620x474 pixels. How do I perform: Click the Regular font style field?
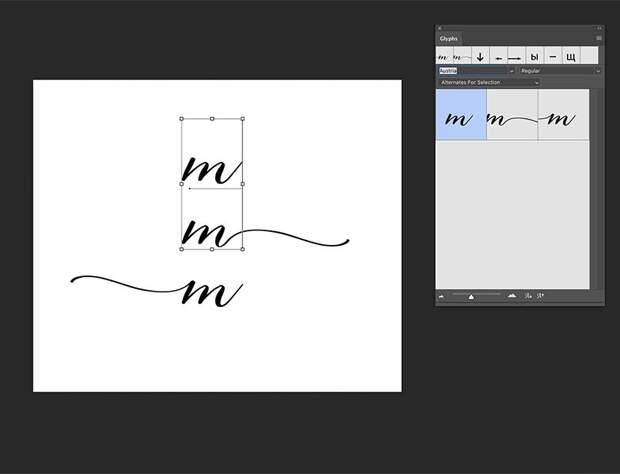click(557, 71)
